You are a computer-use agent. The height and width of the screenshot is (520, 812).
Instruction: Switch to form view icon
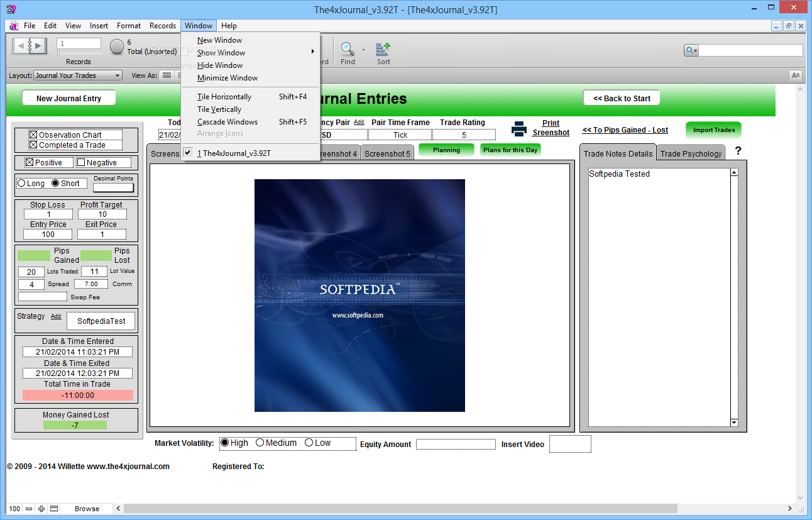[167, 75]
